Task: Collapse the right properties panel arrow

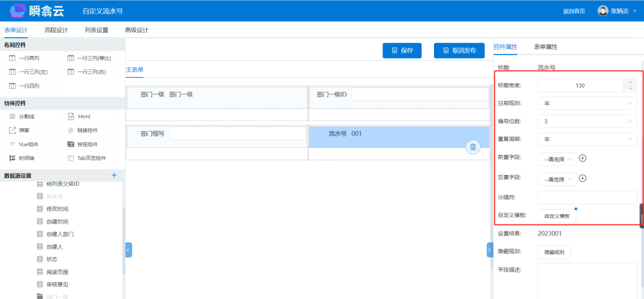Action: [x=489, y=250]
